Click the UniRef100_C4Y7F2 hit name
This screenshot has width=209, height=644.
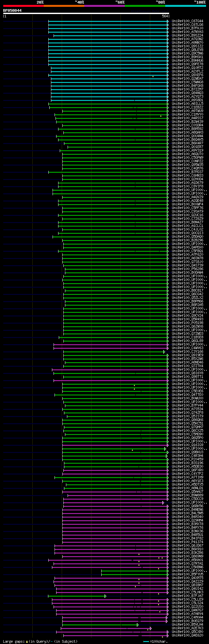pyautogui.click(x=187, y=474)
